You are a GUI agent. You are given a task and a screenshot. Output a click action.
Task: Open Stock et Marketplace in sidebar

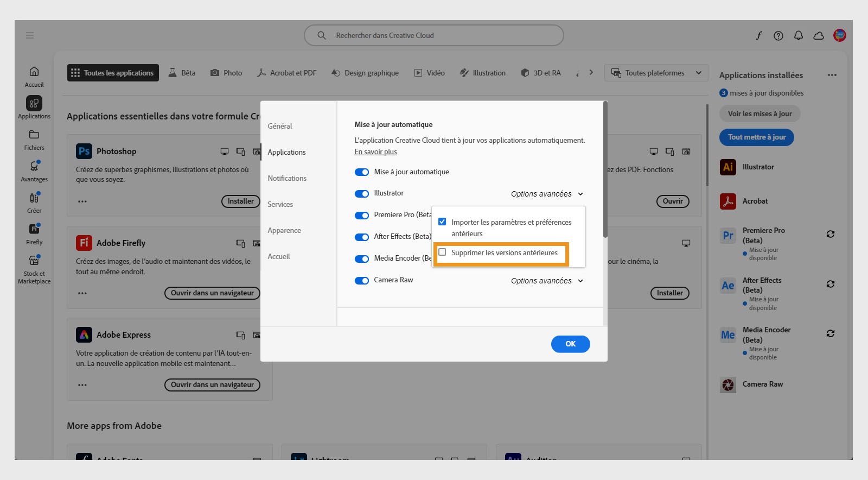coord(34,269)
